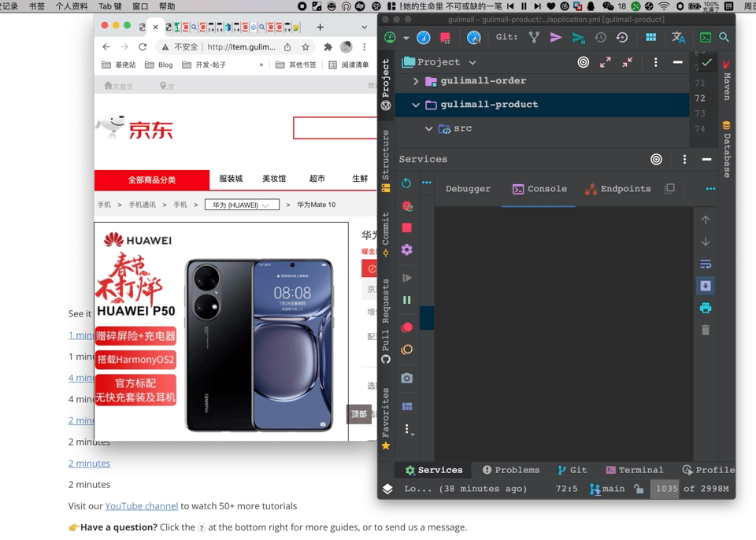This screenshot has height=540, width=756.
Task: Click the Git update project branch icon
Action: pos(534,37)
